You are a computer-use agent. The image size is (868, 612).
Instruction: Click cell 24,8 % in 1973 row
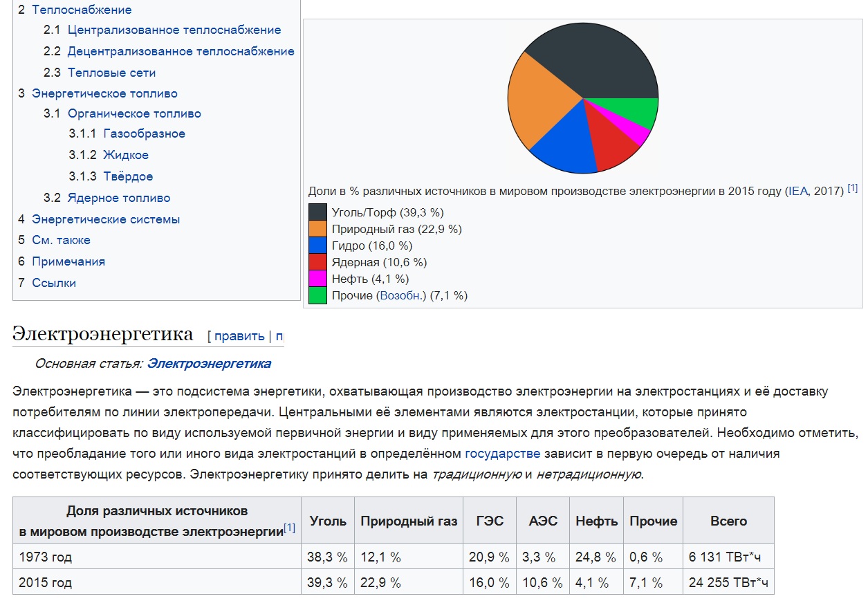pos(596,557)
